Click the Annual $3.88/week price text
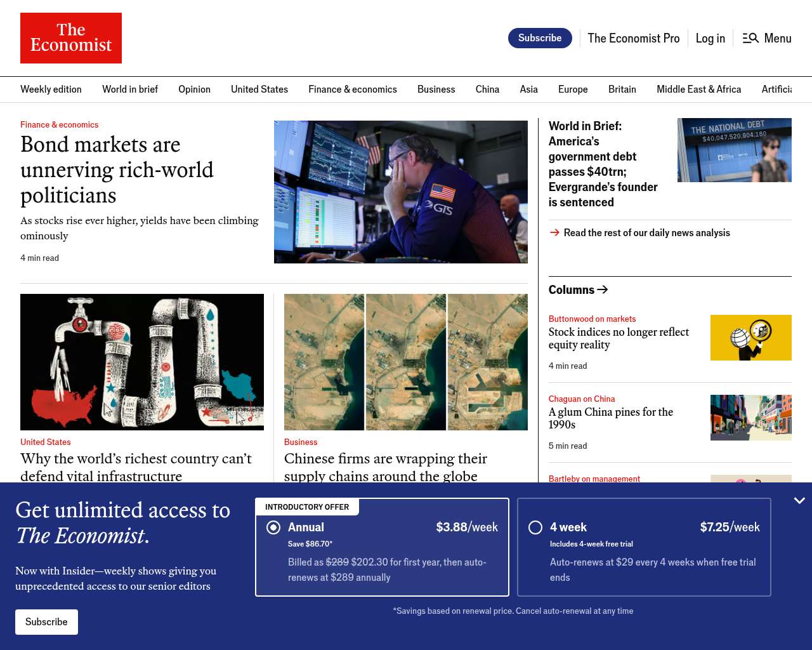Screen dimensions: 812x650 (x=467, y=527)
